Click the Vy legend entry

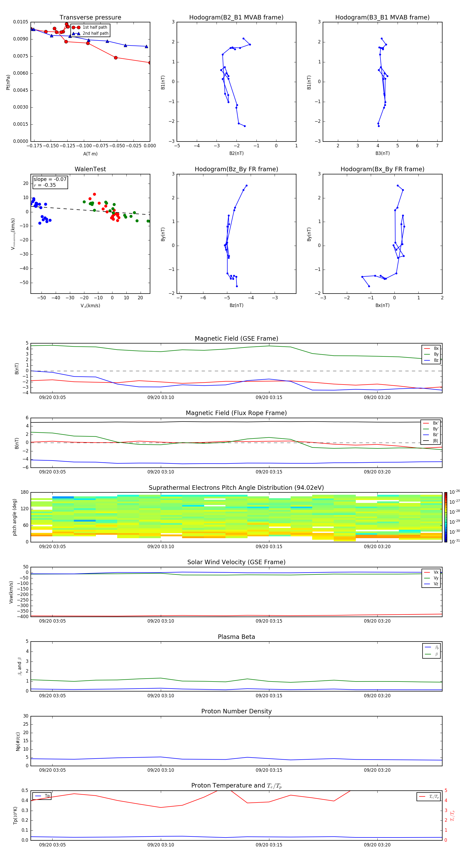[431, 578]
